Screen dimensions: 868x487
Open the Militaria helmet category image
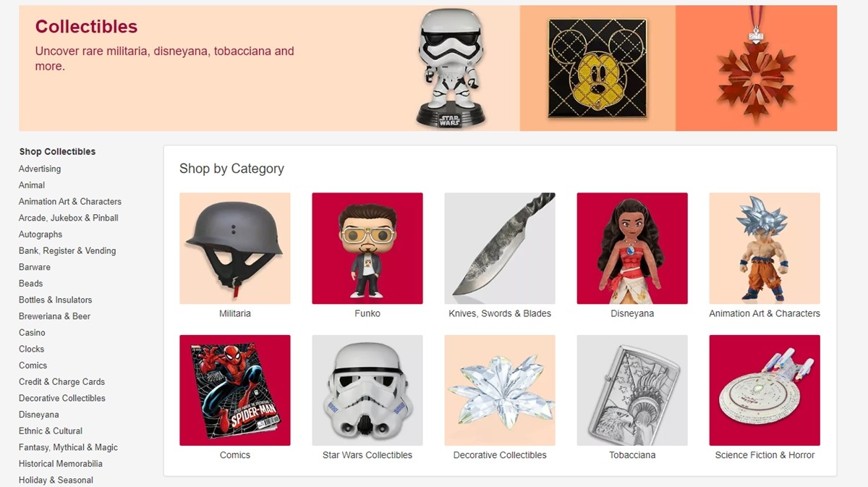pos(235,248)
